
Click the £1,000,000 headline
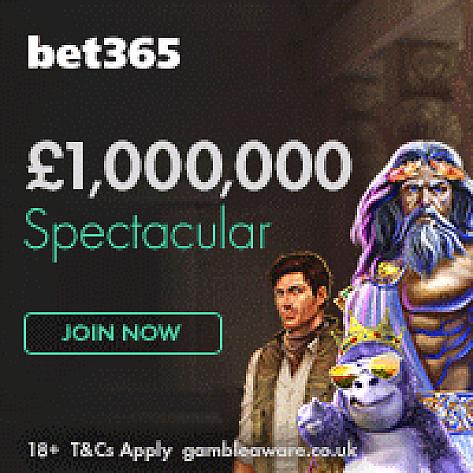click(x=189, y=166)
